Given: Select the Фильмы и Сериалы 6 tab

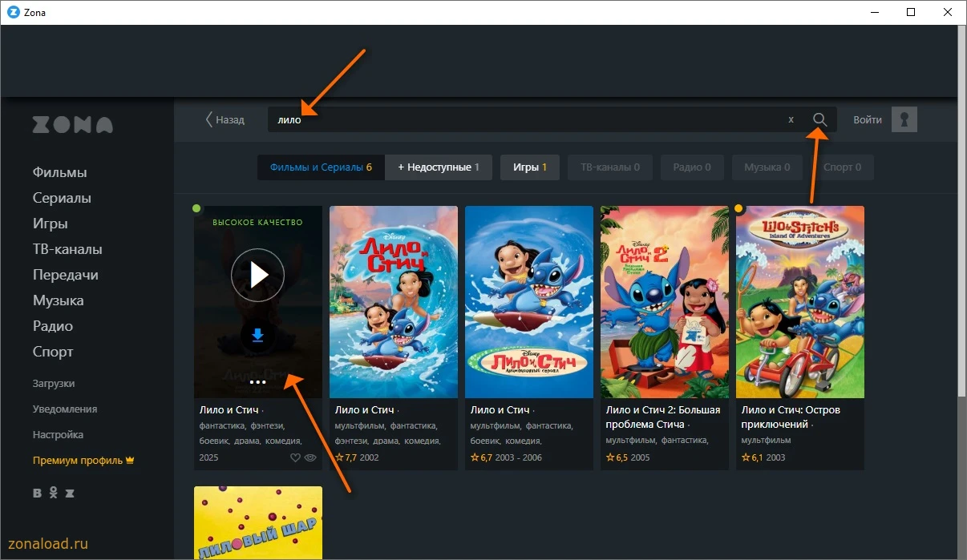Looking at the screenshot, I should point(321,167).
